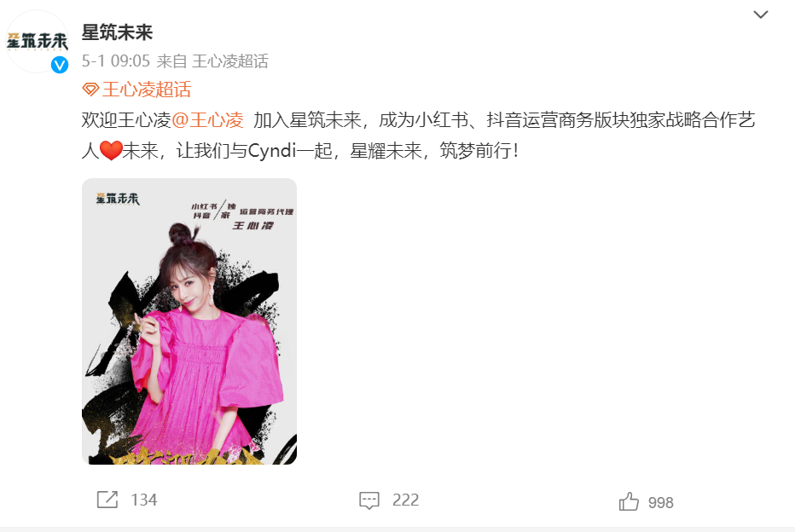Viewport: 795px width, 532px height.
Task: Click the 王心凌超话 source in timestamp line
Action: (x=230, y=61)
